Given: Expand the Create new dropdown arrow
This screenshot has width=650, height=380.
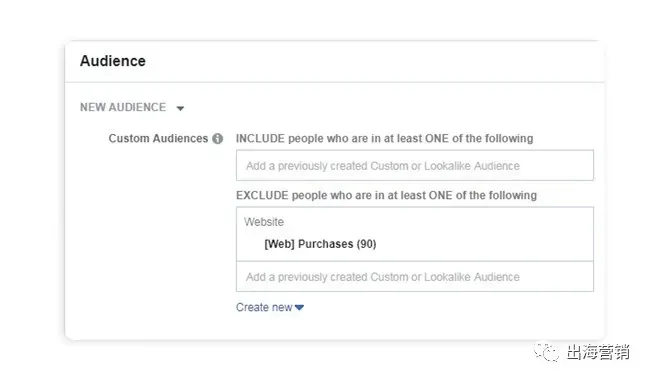Looking at the screenshot, I should tap(299, 307).
